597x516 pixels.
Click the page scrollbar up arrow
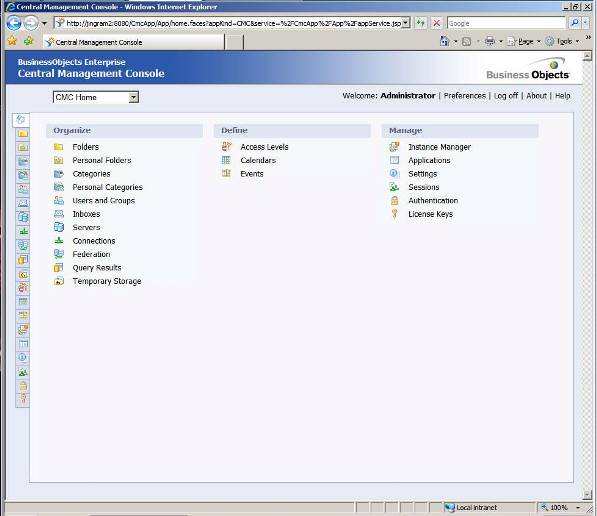coord(587,56)
